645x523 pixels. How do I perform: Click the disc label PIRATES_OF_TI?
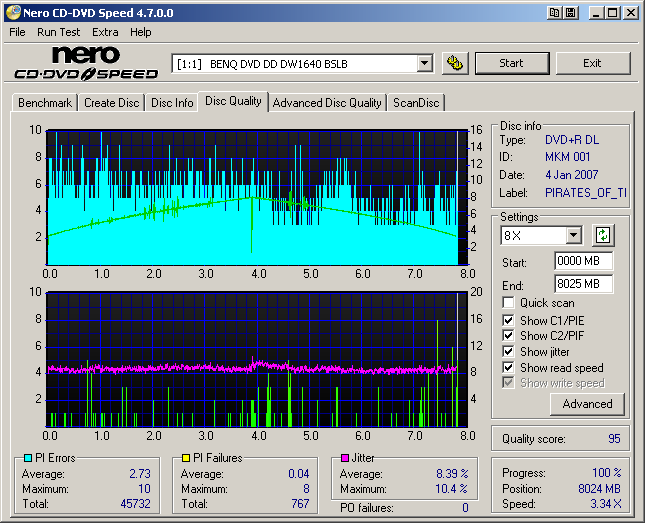(x=586, y=193)
